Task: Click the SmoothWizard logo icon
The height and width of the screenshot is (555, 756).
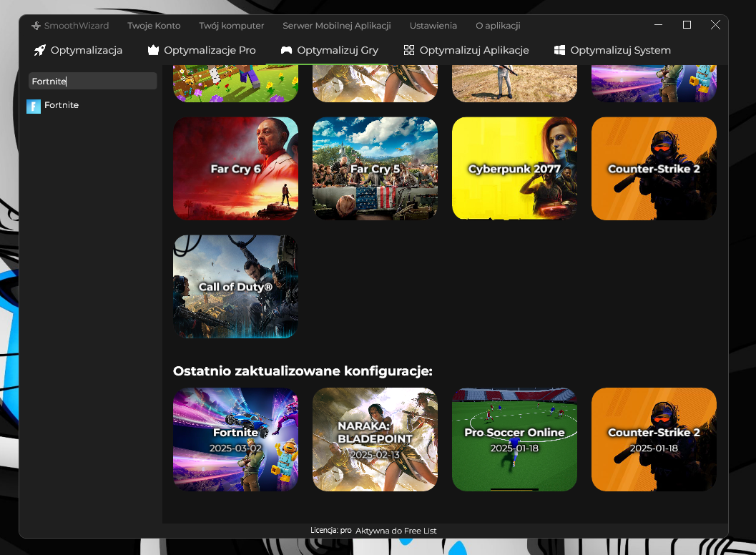Action: [x=36, y=26]
